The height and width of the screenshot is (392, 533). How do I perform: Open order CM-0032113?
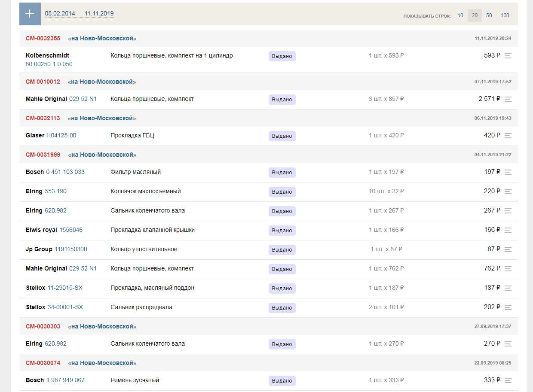point(43,118)
